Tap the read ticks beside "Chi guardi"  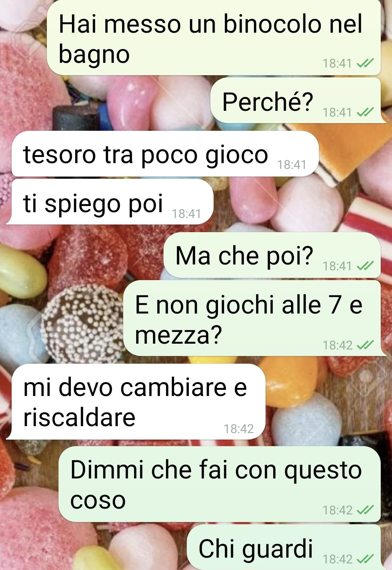click(x=365, y=559)
